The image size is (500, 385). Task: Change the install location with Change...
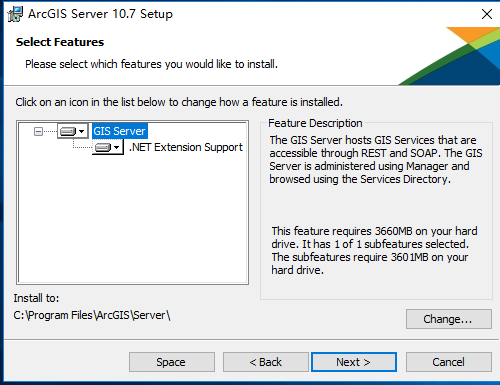(449, 319)
